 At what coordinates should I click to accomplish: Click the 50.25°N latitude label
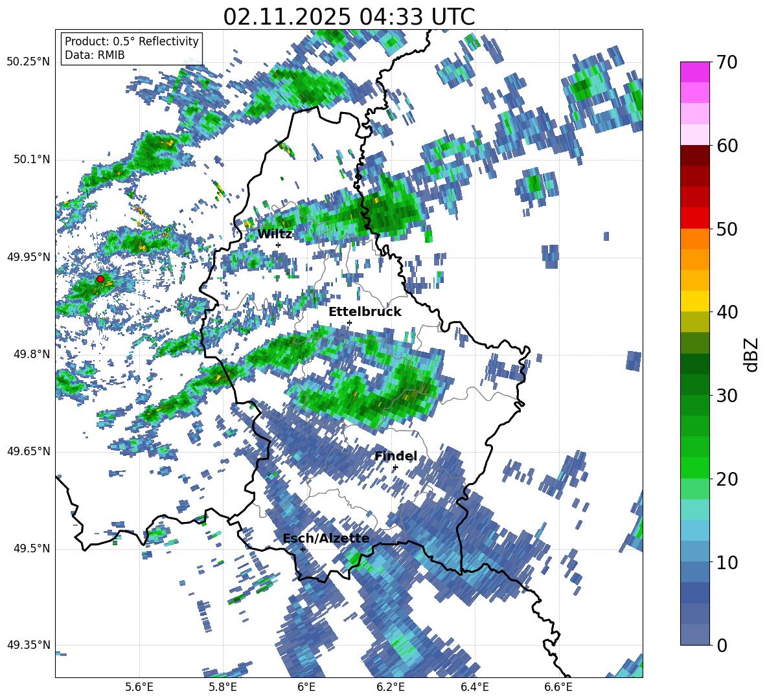coord(29,62)
